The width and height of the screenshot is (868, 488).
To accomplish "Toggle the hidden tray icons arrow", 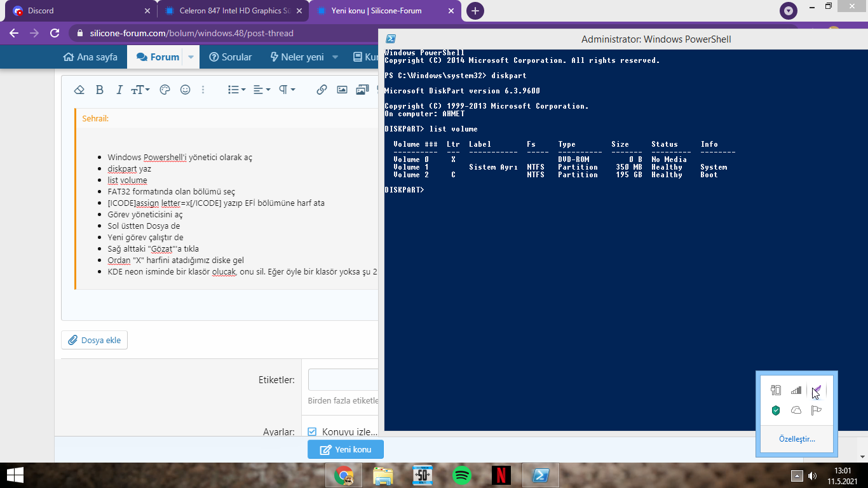I will coord(797,475).
